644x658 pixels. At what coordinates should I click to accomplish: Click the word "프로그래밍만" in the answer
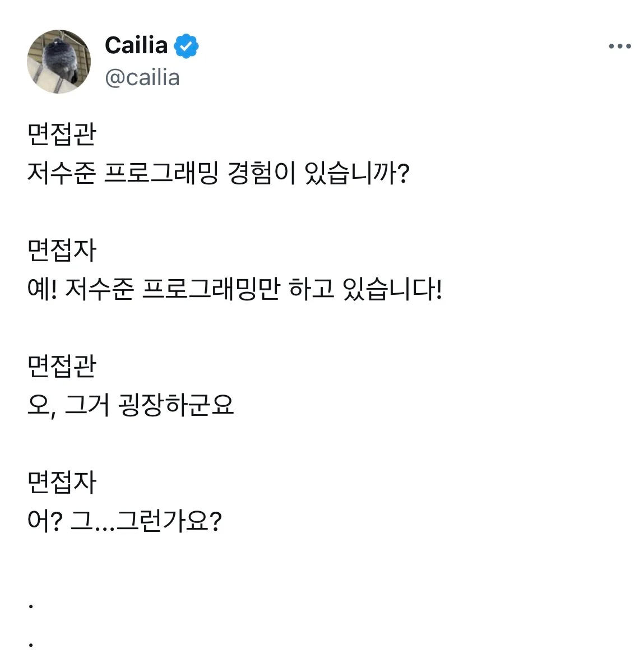[x=210, y=289]
